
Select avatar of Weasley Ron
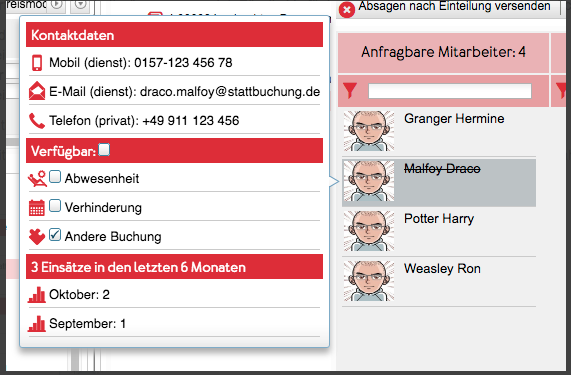point(369,281)
